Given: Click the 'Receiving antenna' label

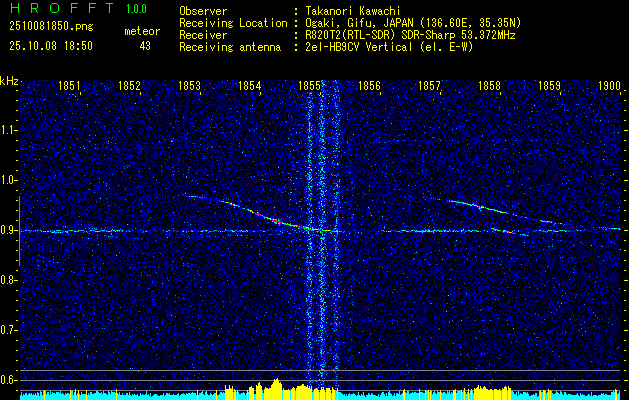Looking at the screenshot, I should 230,47.
